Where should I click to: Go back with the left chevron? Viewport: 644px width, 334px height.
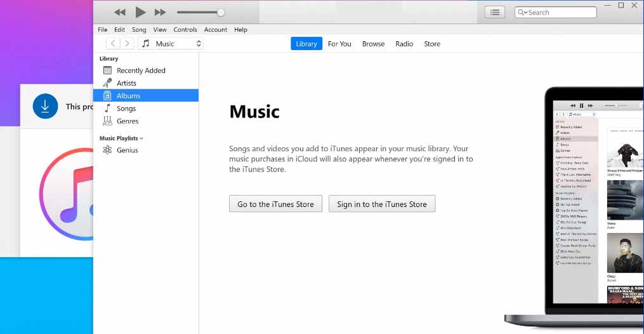113,44
